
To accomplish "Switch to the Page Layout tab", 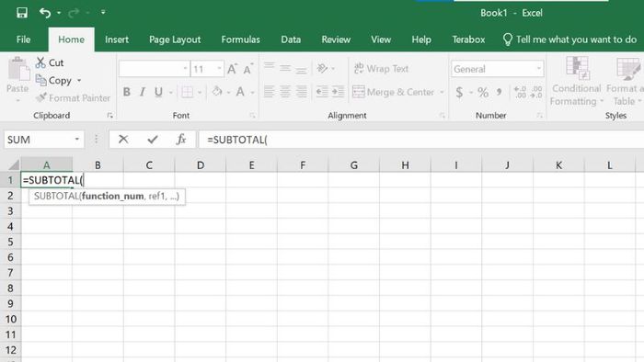I will pyautogui.click(x=175, y=40).
